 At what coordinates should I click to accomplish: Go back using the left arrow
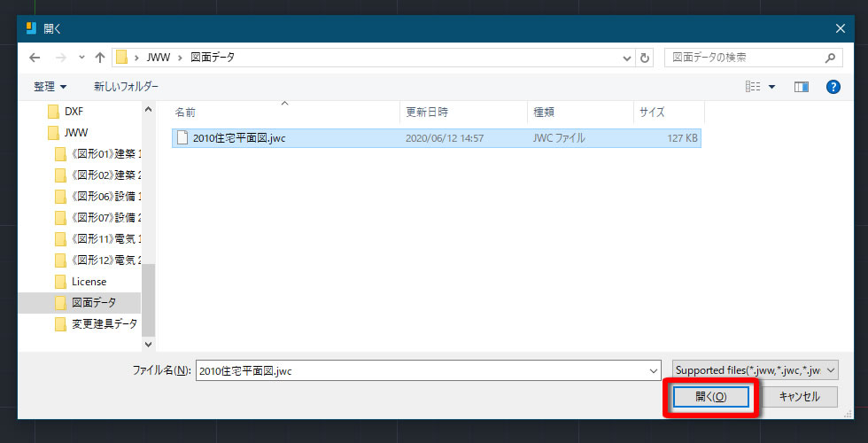pos(35,58)
